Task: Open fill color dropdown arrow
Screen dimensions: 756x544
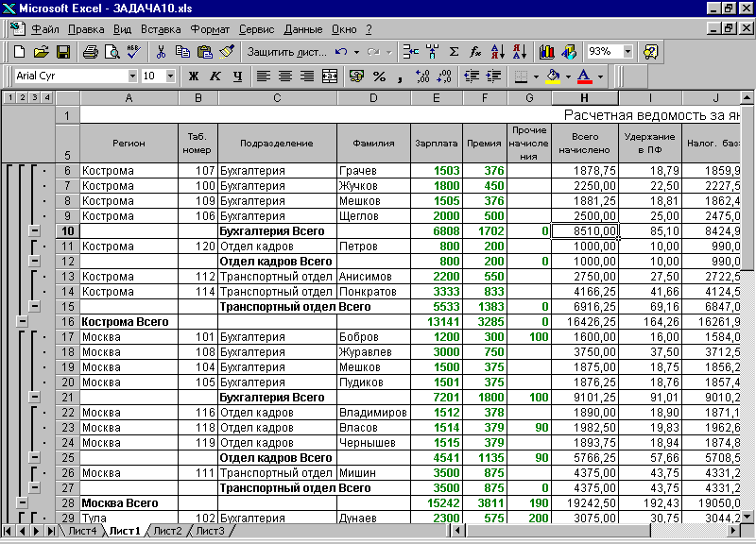Action: click(x=568, y=76)
